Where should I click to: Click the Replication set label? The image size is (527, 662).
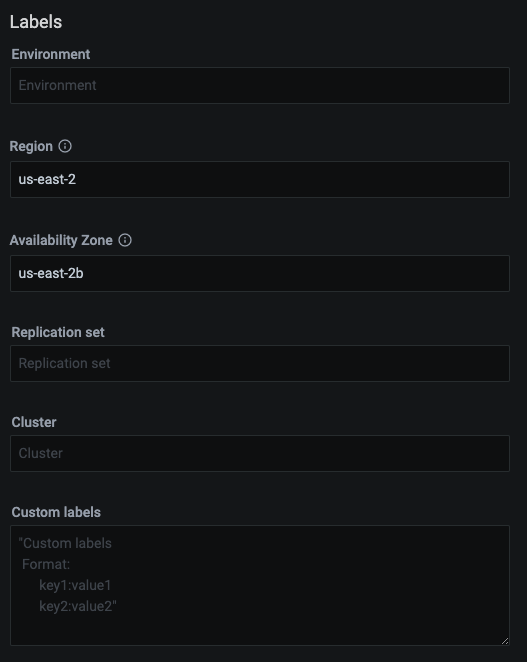58,332
